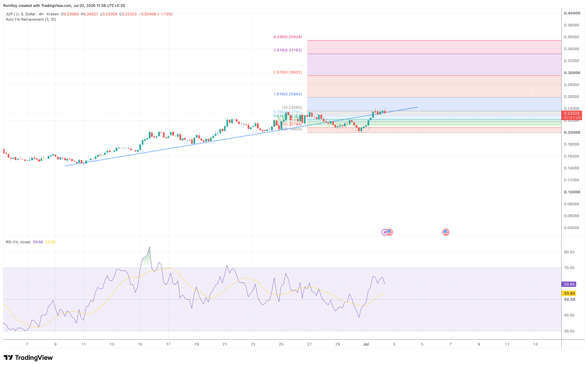Image resolution: width=588 pixels, height=367 pixels.
Task: Click the low value L0.23054
Action: [109, 14]
